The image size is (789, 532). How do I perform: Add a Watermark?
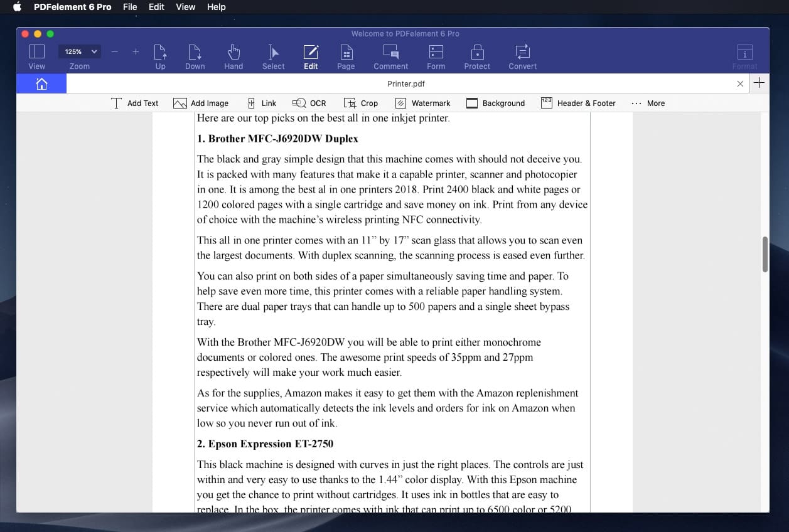[422, 103]
